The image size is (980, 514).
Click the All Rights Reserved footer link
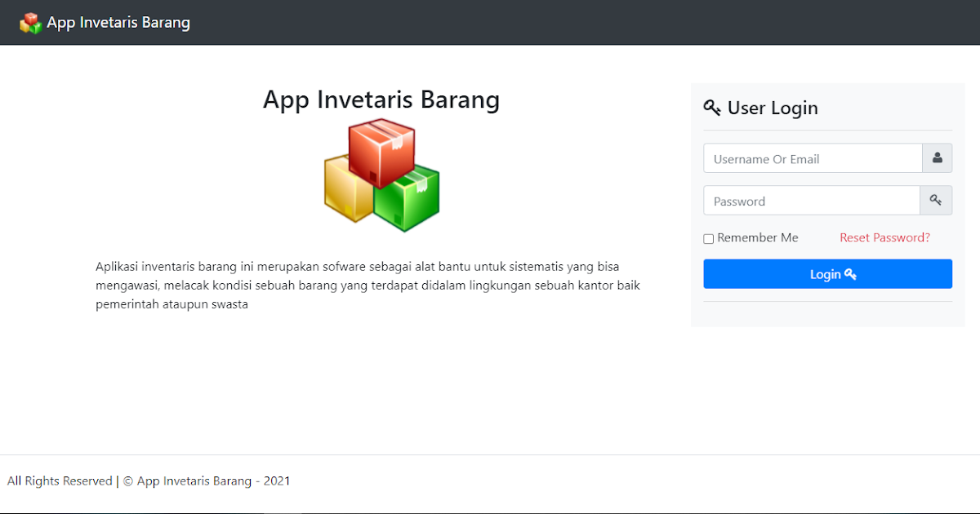(59, 481)
